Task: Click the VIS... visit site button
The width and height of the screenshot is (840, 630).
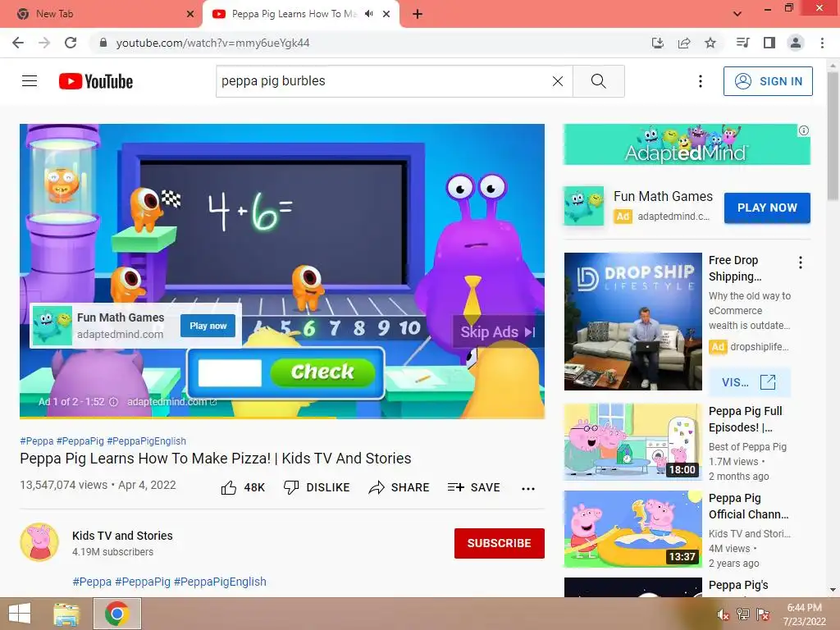Action: pos(749,382)
